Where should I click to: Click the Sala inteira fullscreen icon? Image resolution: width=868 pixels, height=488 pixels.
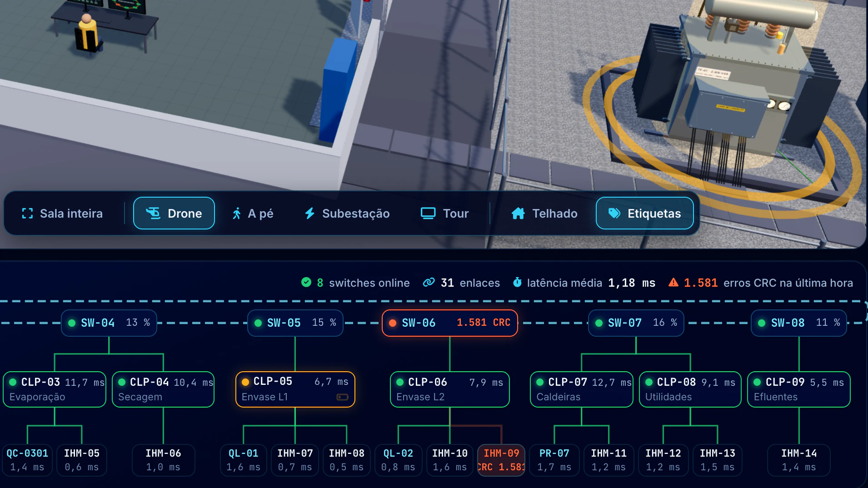pyautogui.click(x=27, y=214)
